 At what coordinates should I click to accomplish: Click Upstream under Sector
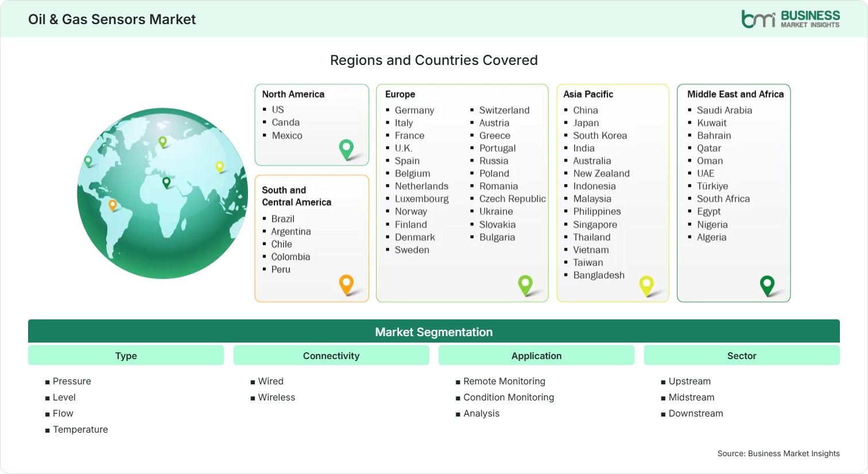click(x=689, y=381)
